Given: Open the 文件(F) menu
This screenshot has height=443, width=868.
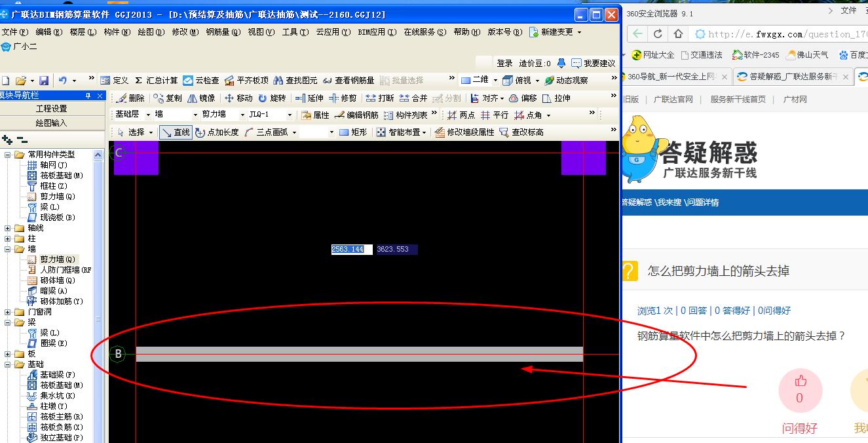Looking at the screenshot, I should tap(14, 32).
